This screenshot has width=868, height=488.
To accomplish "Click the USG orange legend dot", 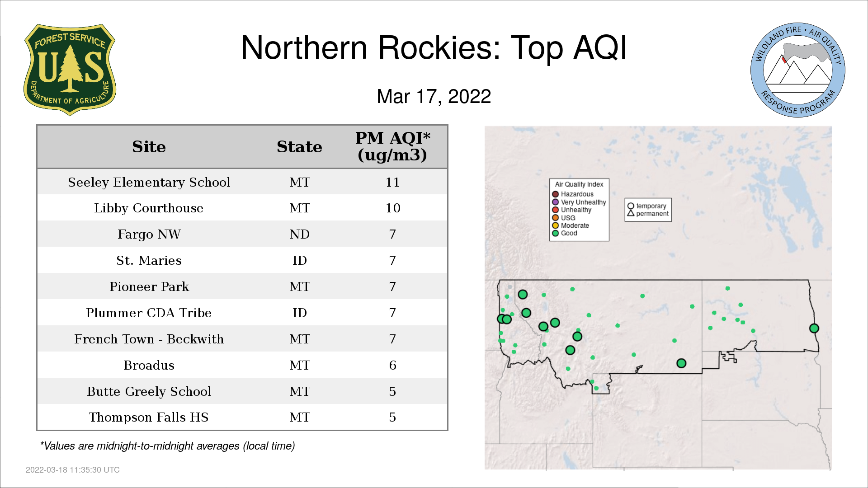I will tap(556, 218).
